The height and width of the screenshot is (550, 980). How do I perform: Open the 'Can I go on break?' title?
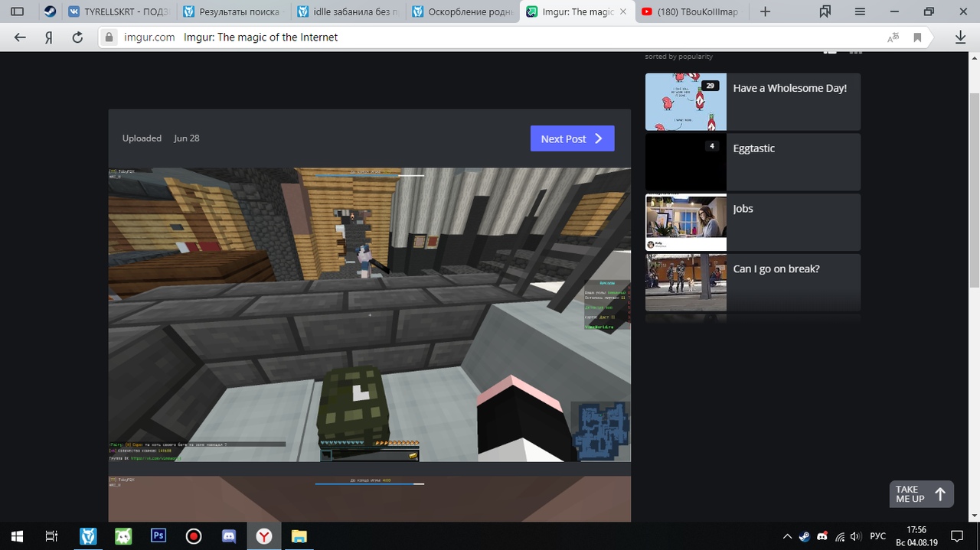[776, 269]
